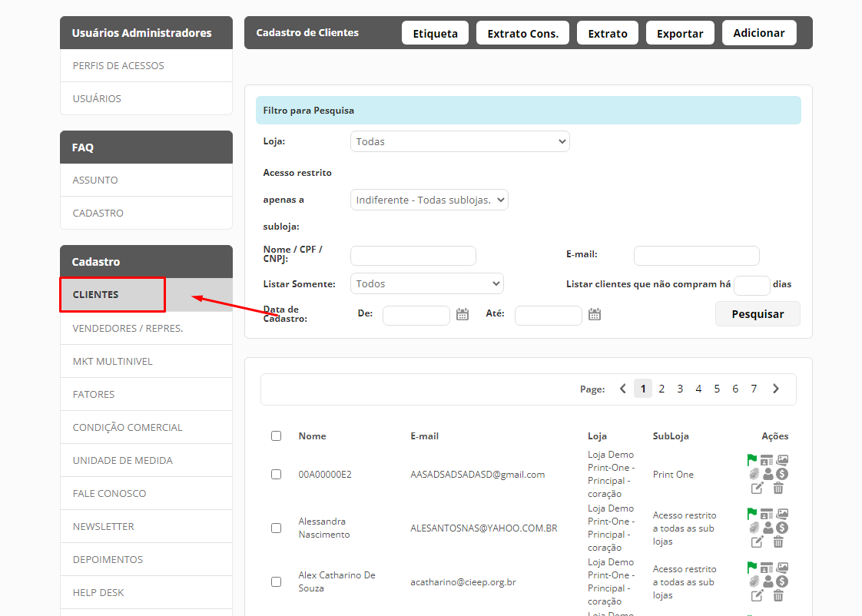862x616 pixels.
Task: Open the ID card icon for Alex Catharino
Action: point(766,568)
